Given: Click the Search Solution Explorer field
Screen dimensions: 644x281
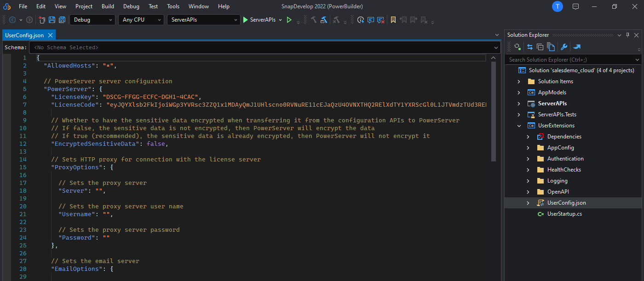Looking at the screenshot, I should click(570, 60).
